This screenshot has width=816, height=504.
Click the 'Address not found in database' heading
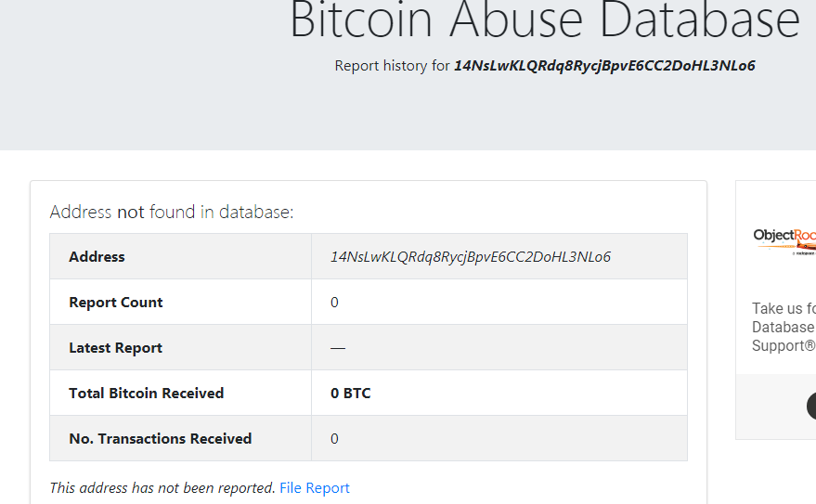171,212
